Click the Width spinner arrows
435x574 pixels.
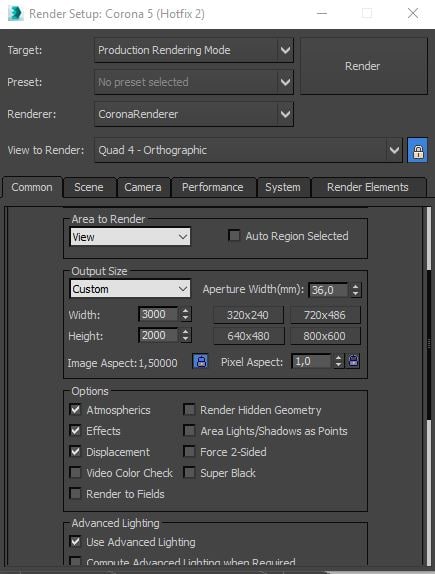[185, 314]
